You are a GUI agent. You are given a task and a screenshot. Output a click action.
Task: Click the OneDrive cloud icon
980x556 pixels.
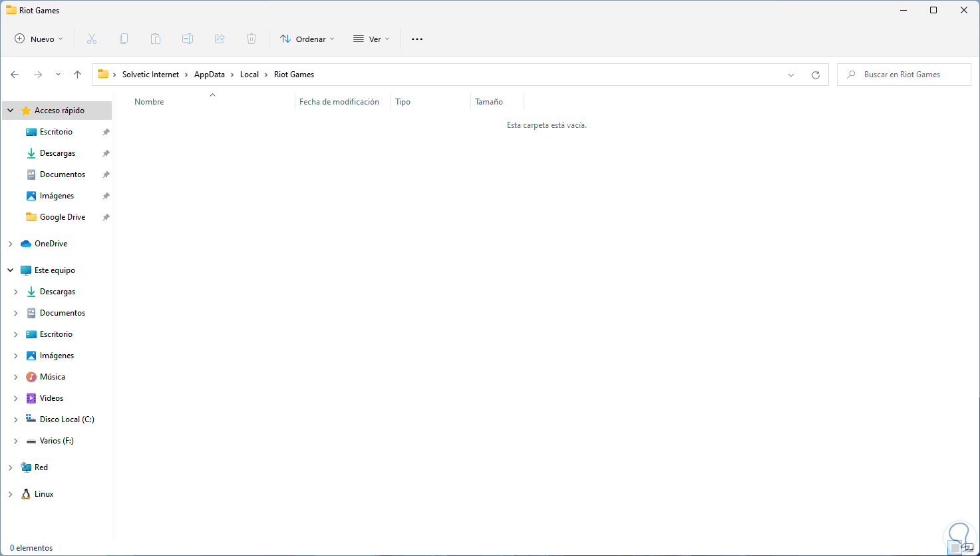(x=26, y=244)
